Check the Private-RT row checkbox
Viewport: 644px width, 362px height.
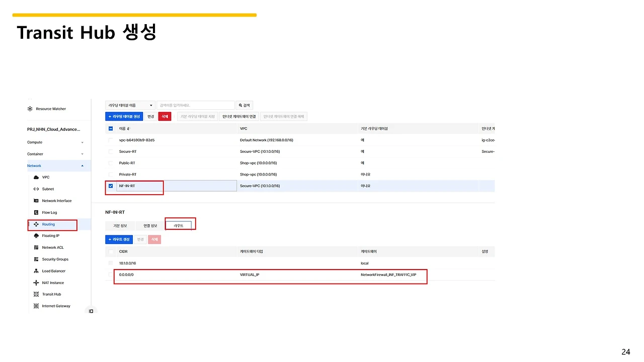111,174
